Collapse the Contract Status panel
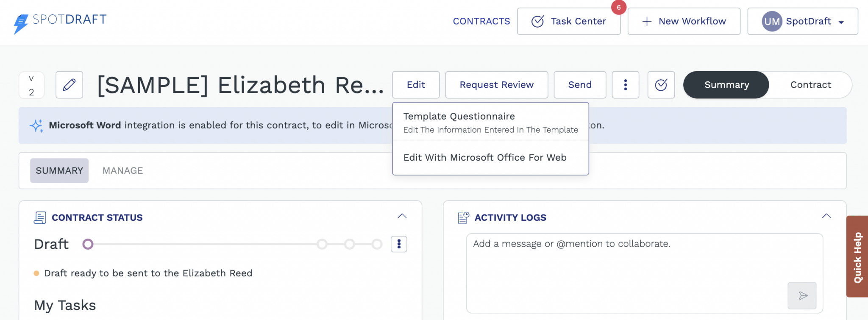Image resolution: width=868 pixels, height=320 pixels. coord(402,216)
